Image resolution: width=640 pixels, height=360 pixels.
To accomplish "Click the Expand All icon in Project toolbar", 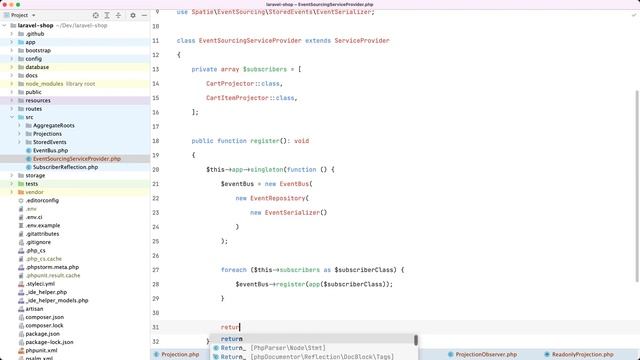I will pyautogui.click(x=107, y=15).
